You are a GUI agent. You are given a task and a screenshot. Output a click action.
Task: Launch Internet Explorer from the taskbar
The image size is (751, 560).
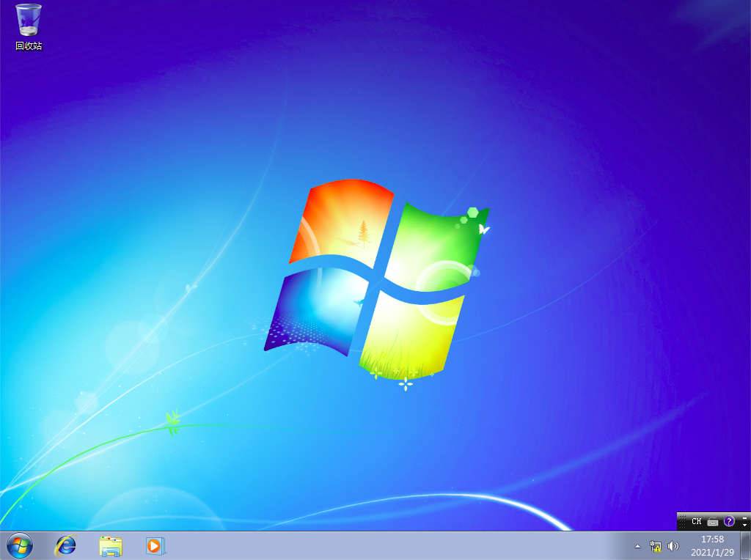pos(65,545)
